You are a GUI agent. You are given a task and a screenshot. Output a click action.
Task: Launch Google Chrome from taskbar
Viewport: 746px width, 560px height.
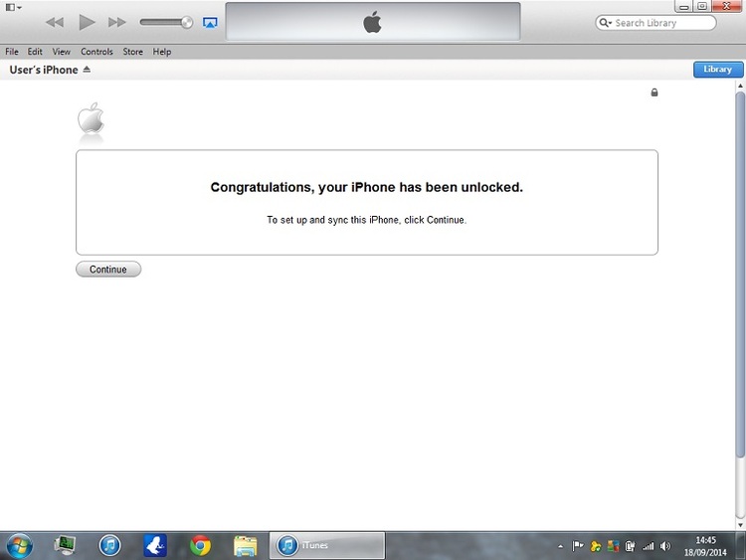click(200, 545)
